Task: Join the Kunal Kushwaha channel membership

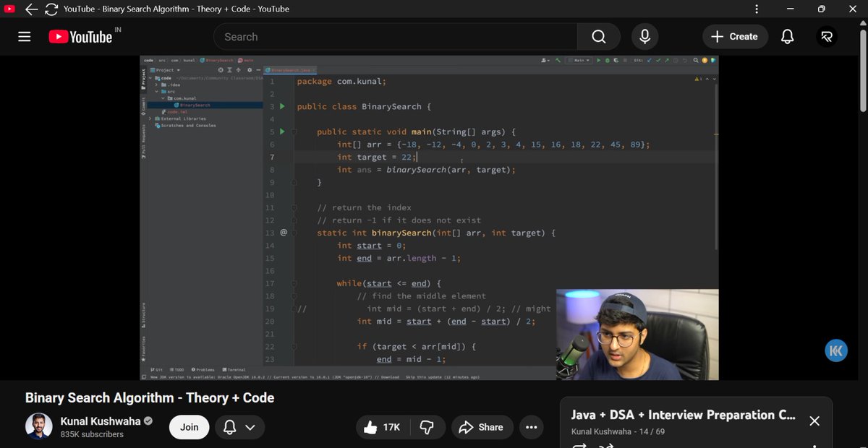Action: [x=190, y=427]
